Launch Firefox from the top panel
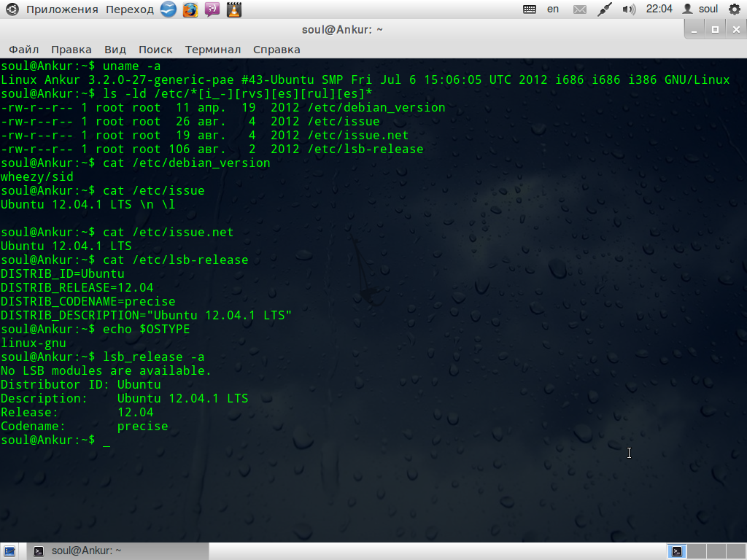This screenshot has width=747, height=560. point(190,9)
